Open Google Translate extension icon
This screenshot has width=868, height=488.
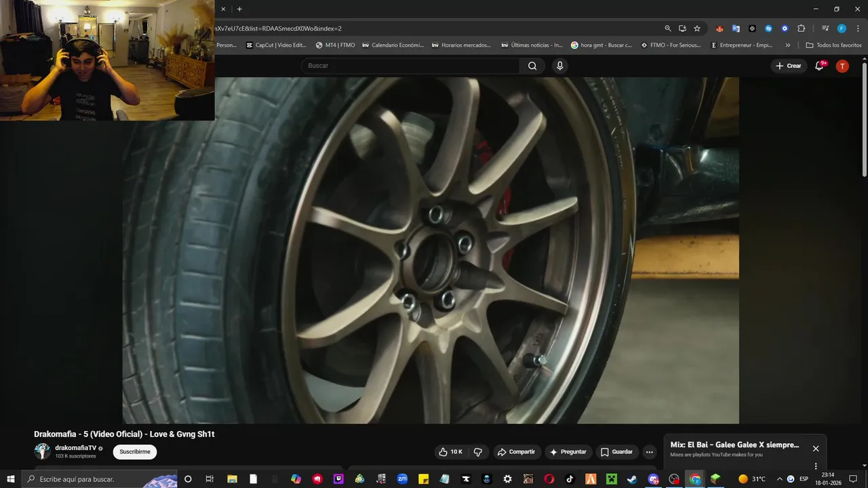coord(736,28)
